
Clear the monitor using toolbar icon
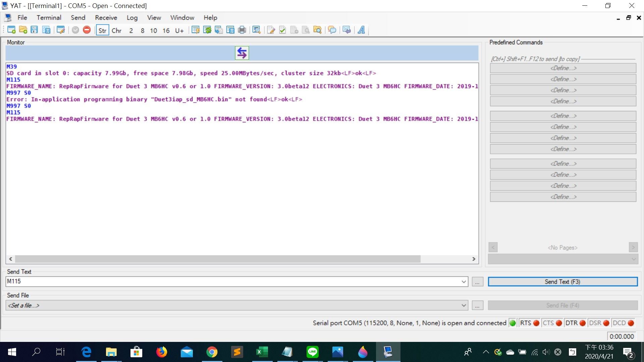click(x=196, y=30)
